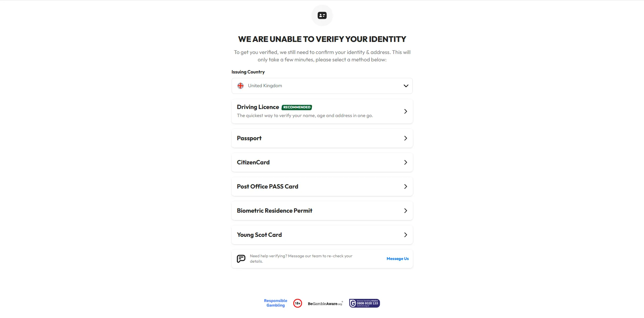Click the GamCare helpline badge
The image size is (644, 318).
(364, 303)
